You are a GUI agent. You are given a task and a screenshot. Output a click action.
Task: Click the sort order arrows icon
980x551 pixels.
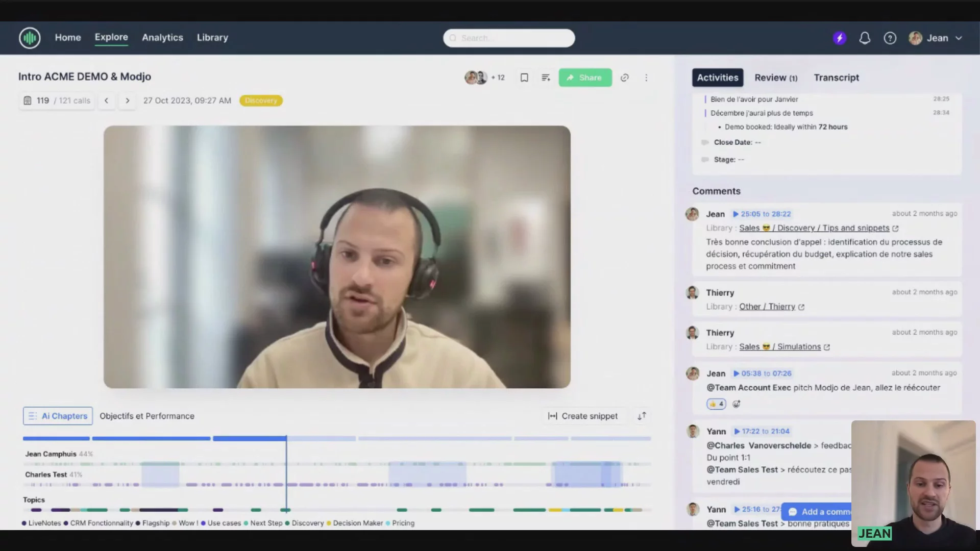point(642,416)
